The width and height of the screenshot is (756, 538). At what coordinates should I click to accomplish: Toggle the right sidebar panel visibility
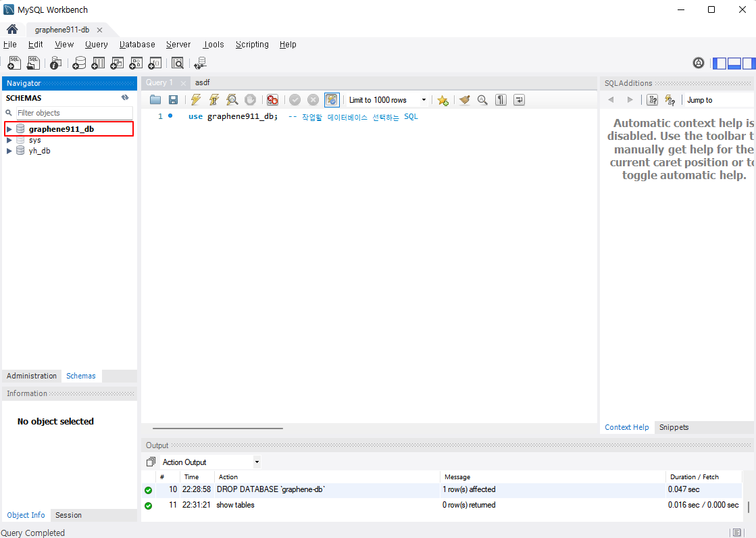[x=749, y=64]
